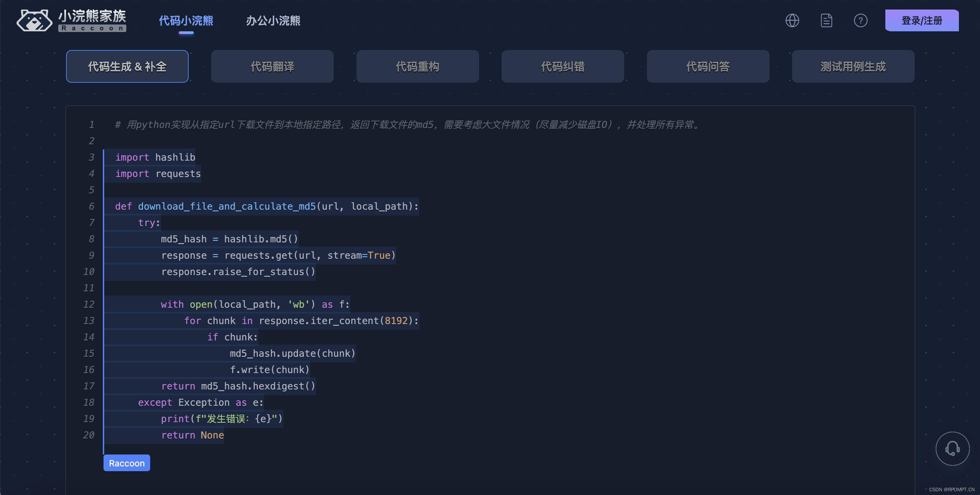
Task: Click "with open(local_path, 'wb')" line
Action: point(255,304)
